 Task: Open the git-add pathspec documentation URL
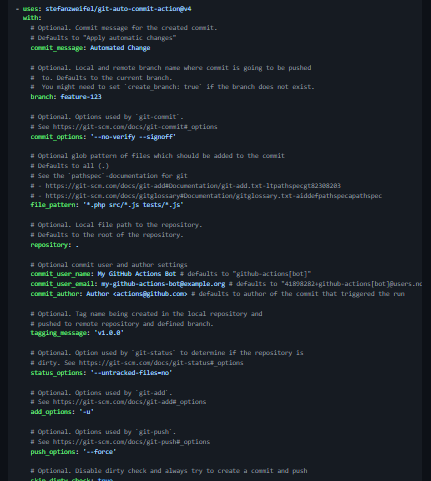click(x=193, y=186)
